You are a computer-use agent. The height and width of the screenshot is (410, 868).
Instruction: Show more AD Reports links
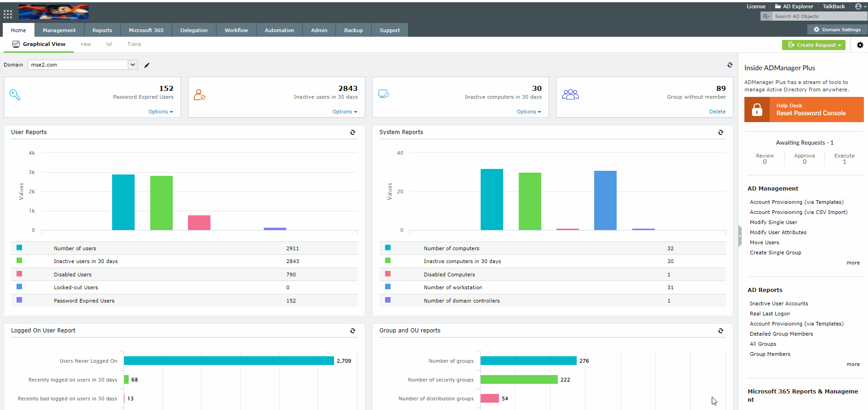tap(853, 364)
